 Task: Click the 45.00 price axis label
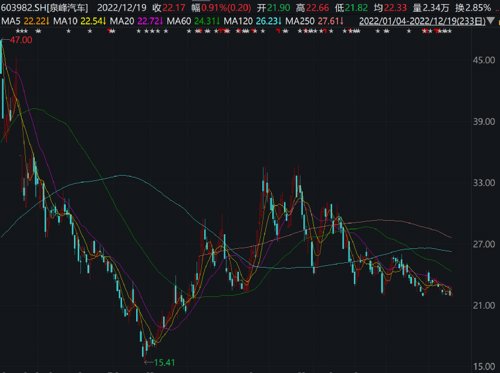pos(484,60)
